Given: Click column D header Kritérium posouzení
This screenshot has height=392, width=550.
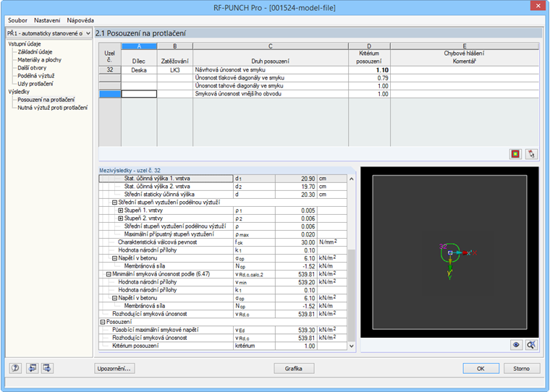Looking at the screenshot, I should [x=369, y=54].
